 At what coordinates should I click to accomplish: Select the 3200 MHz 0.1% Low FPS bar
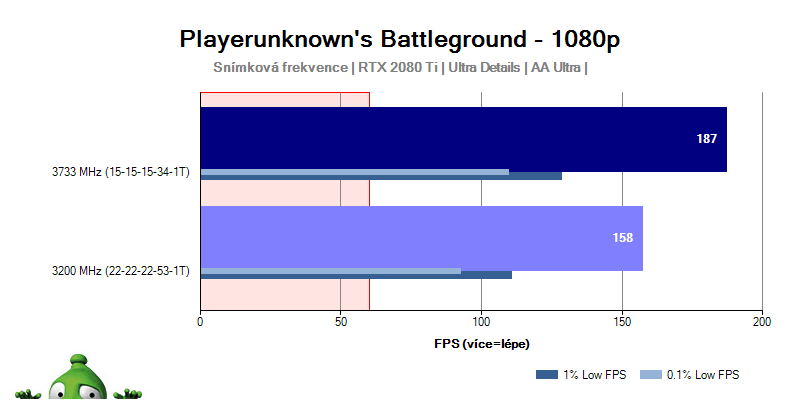331,271
